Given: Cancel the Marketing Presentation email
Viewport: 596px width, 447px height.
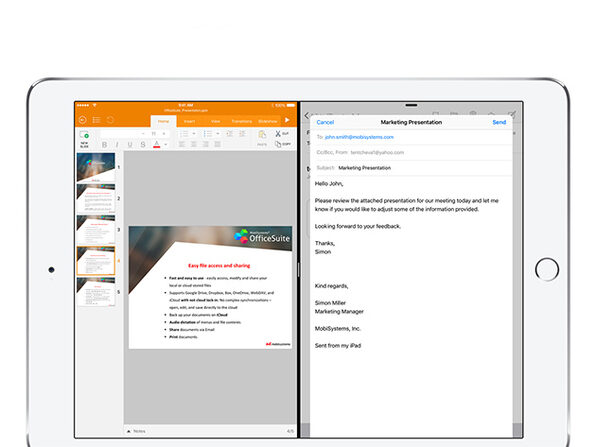Looking at the screenshot, I should click(x=325, y=122).
